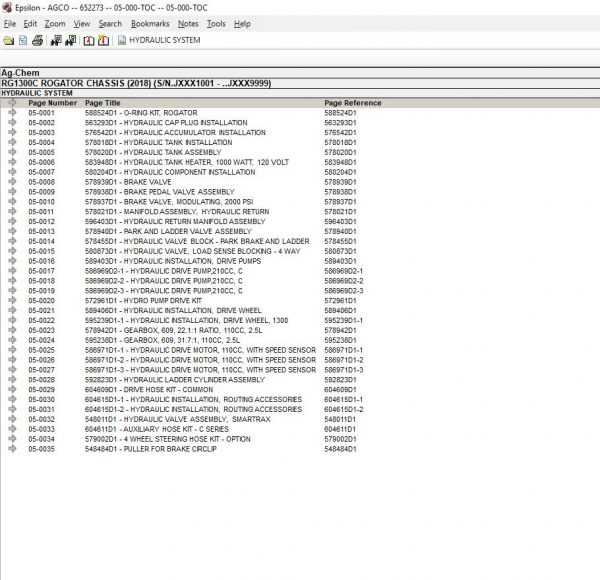Click arrow icon for page 05-0016
600x580 pixels.
12,261
